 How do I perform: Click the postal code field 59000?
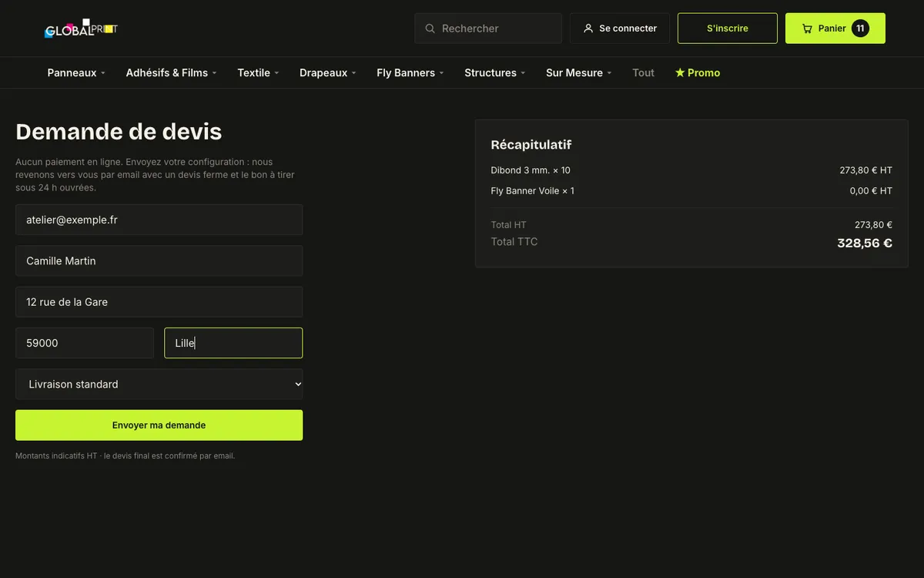[85, 343]
